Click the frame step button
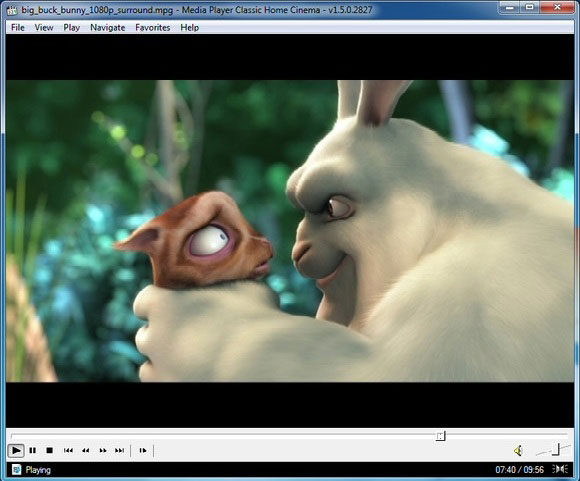Image resolution: width=580 pixels, height=481 pixels. coord(142,450)
